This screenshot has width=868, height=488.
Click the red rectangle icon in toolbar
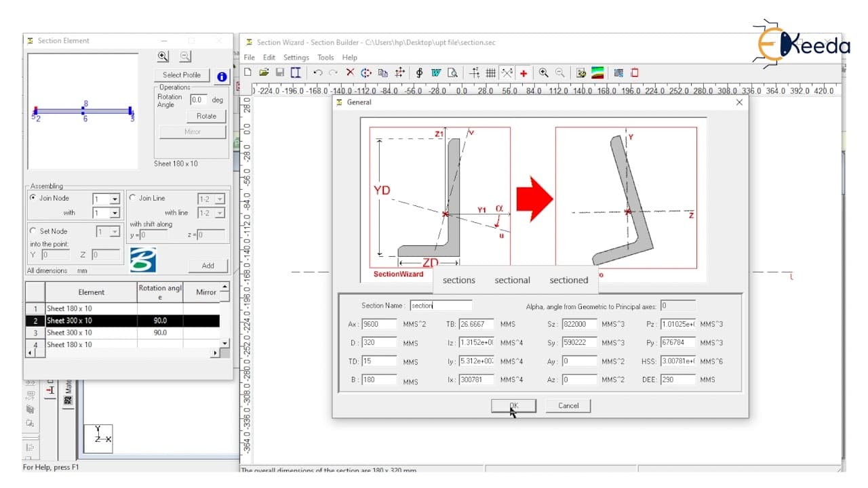click(635, 73)
